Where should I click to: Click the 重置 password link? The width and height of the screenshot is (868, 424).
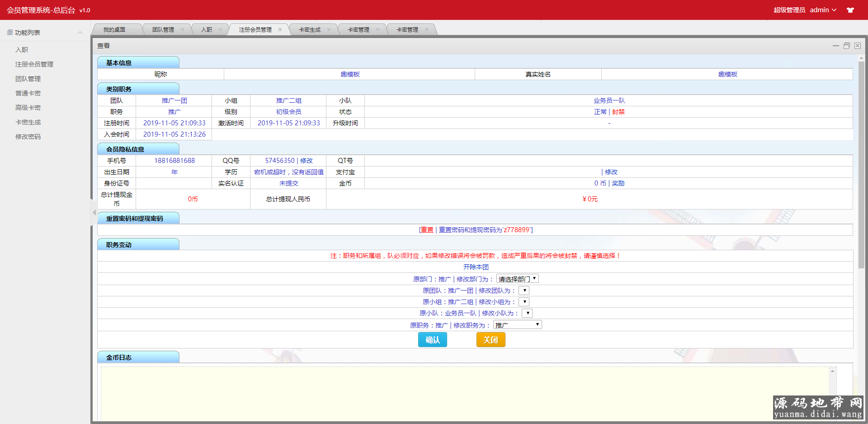coord(427,230)
